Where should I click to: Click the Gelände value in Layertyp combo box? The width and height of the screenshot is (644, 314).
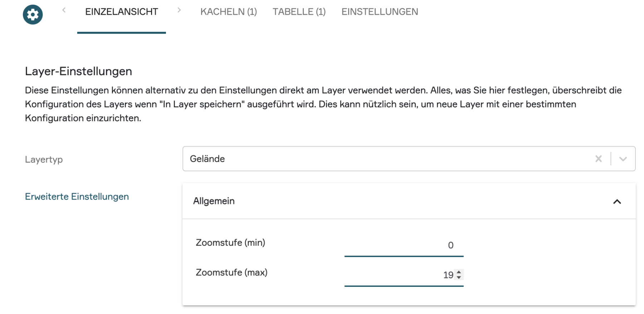208,159
